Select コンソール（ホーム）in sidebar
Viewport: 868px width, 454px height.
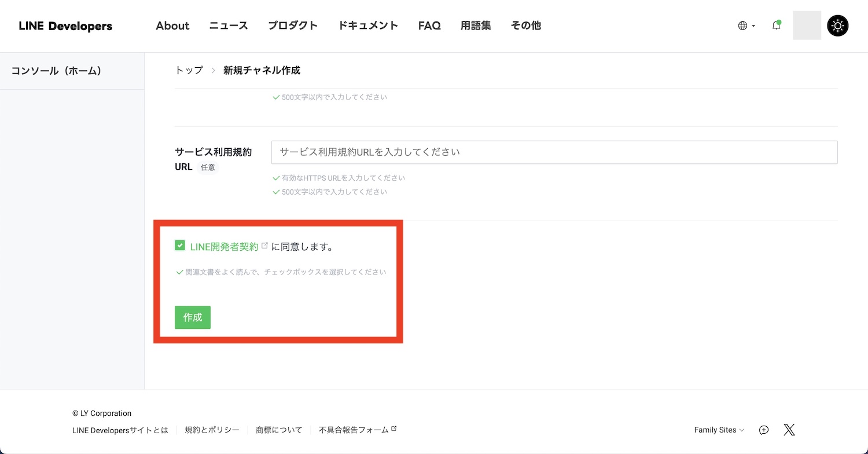click(72, 71)
